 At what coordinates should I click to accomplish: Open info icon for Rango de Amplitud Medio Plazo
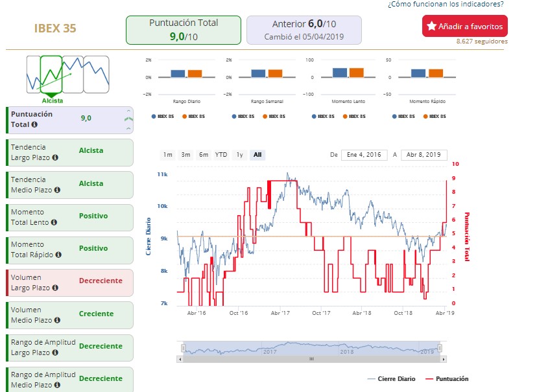[57, 385]
